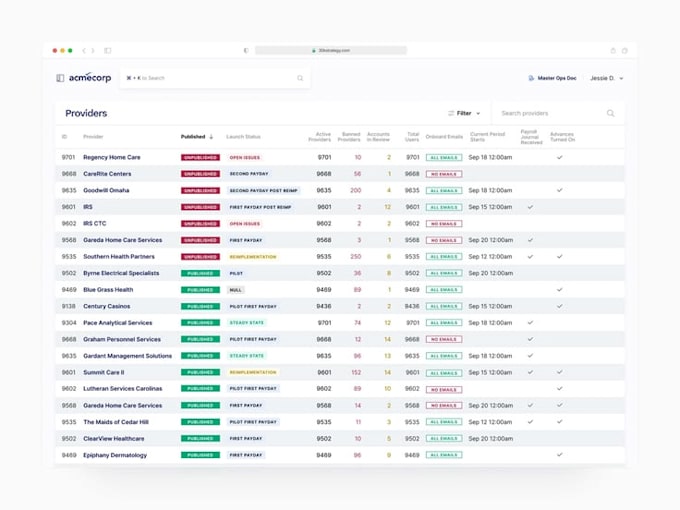
Task: Click the privacy shield icon beside address bar
Action: click(246, 51)
